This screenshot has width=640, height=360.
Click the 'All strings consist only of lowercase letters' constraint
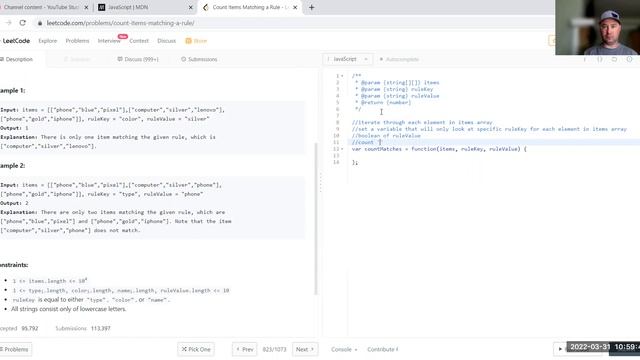pos(69,309)
